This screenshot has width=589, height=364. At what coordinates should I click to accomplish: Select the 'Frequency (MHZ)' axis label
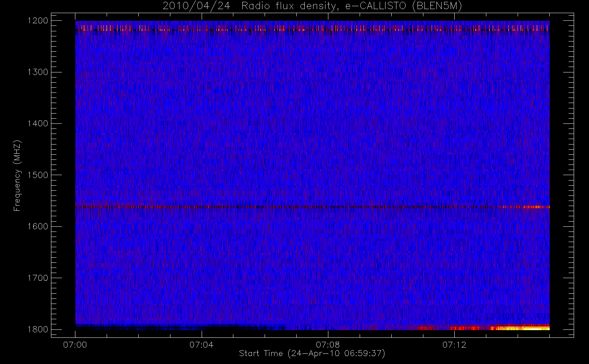(17, 175)
